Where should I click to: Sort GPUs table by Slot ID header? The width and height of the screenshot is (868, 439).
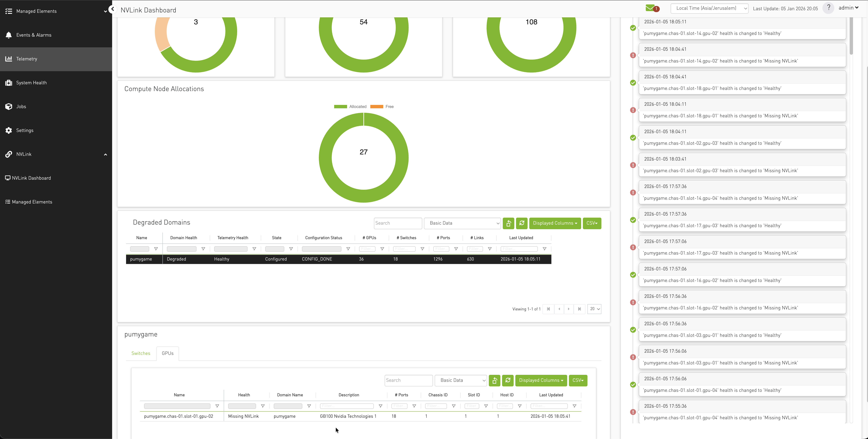pos(474,395)
